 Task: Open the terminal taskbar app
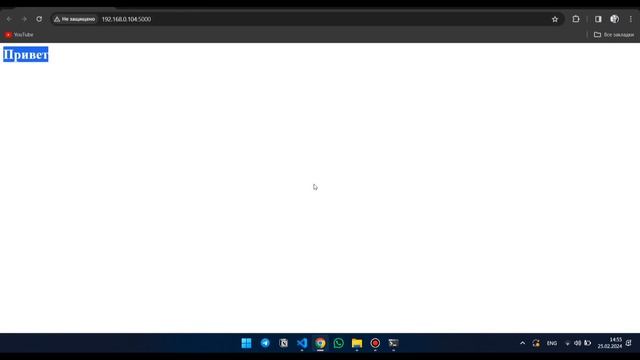[x=393, y=343]
